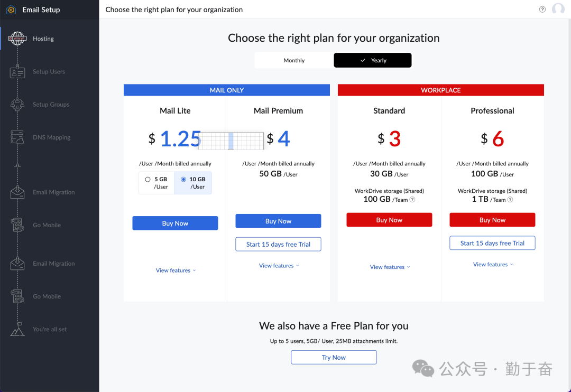Click the You're all set mountain flag icon
The image size is (571, 392).
17,329
